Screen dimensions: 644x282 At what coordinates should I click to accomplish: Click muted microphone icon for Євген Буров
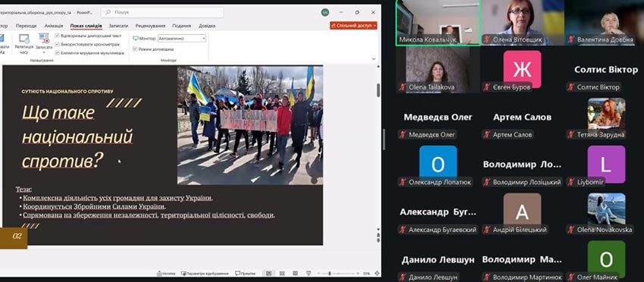pyautogui.click(x=487, y=87)
